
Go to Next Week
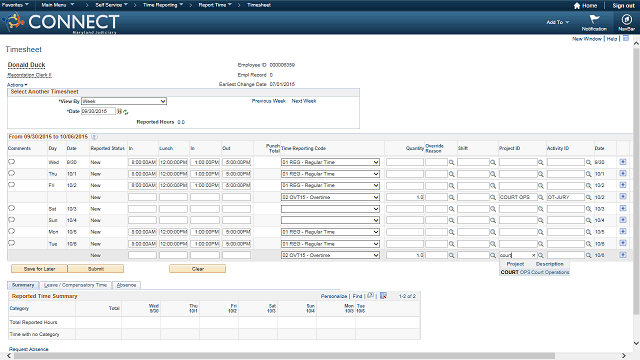304,101
